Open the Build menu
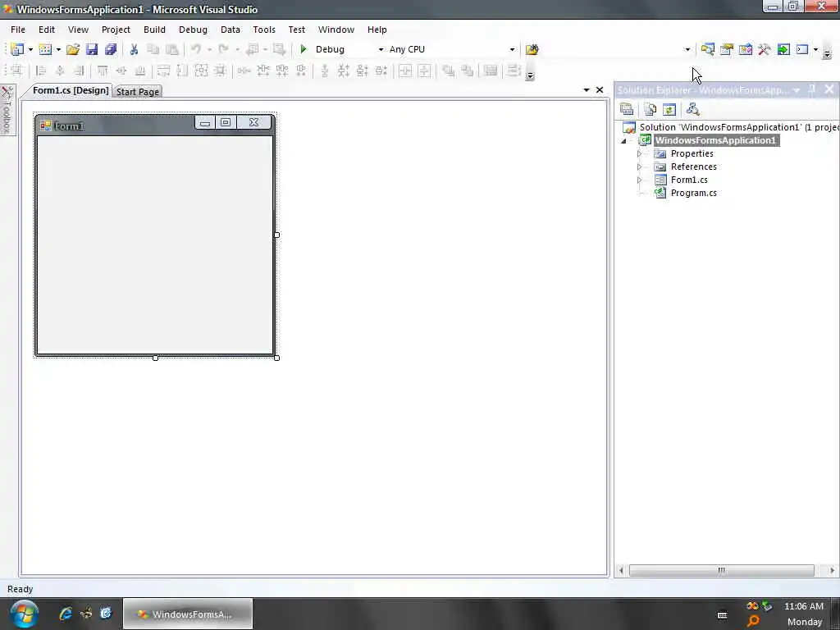The height and width of the screenshot is (630, 840). (x=154, y=30)
